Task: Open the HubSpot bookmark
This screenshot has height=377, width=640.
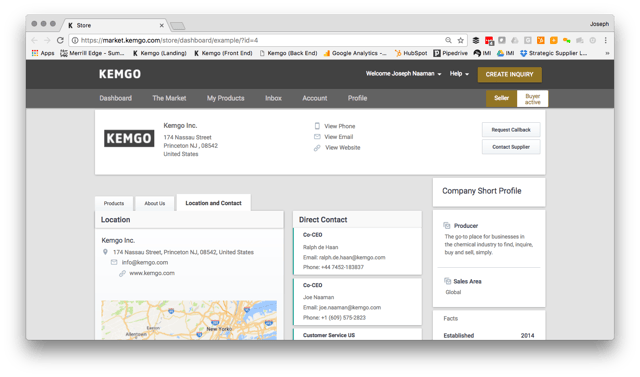Action: tap(411, 53)
